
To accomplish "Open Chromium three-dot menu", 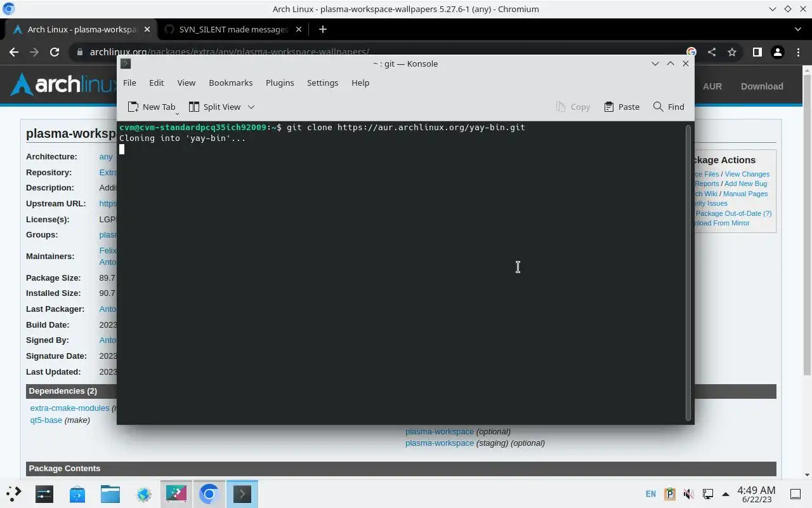I will click(797, 52).
